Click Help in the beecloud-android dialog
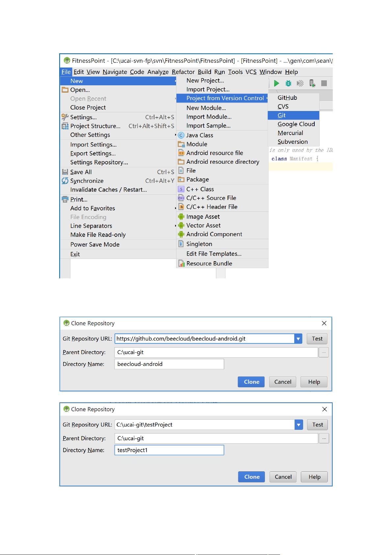 click(x=314, y=382)
